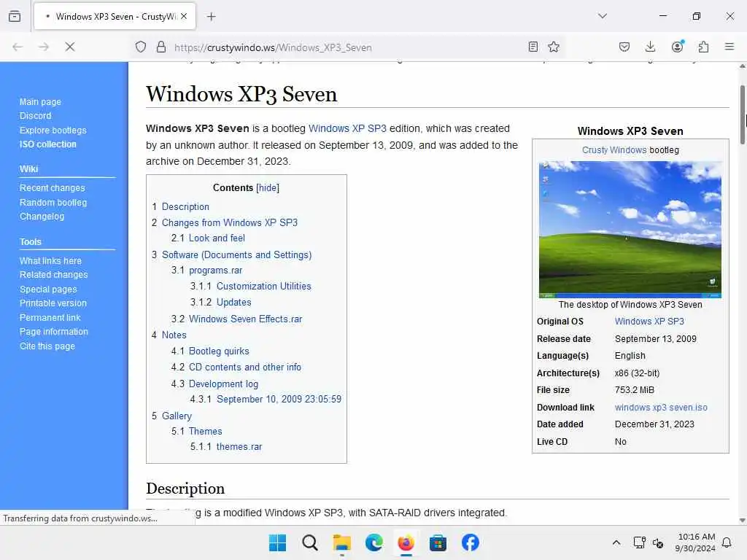Open Page information tool
This screenshot has width=747, height=560.
pos(53,332)
